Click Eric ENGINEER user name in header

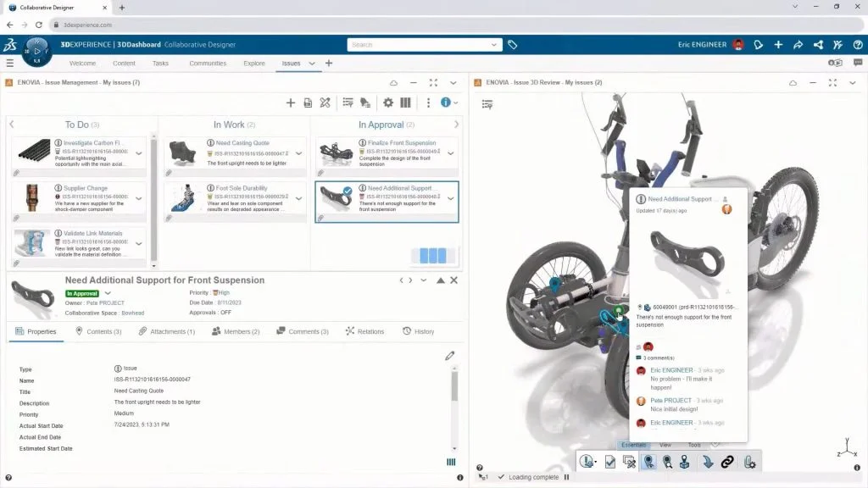click(x=702, y=45)
